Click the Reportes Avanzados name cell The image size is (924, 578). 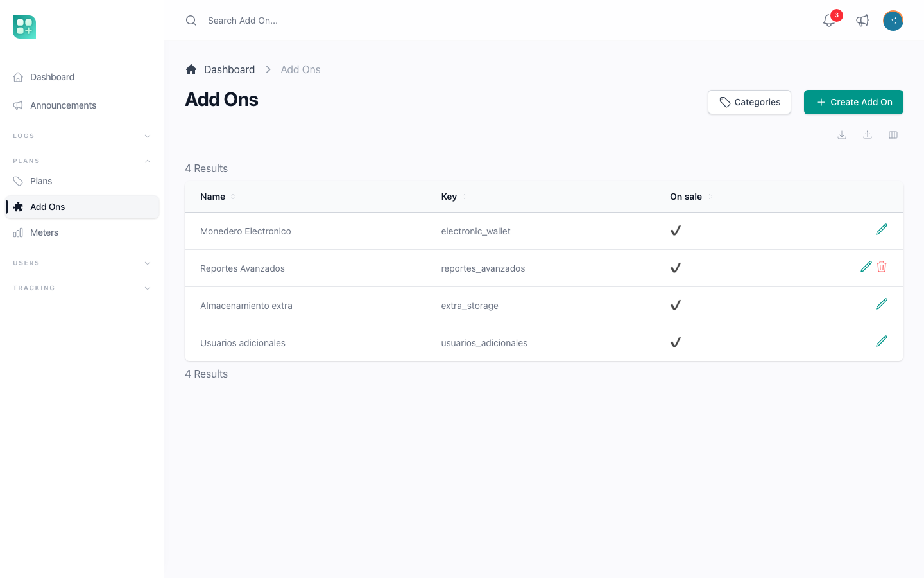(x=243, y=268)
